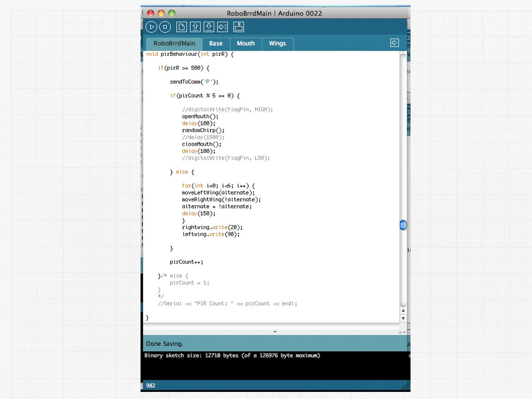Switch to the RoboBrrdMain tab
532x399 pixels.
174,43
